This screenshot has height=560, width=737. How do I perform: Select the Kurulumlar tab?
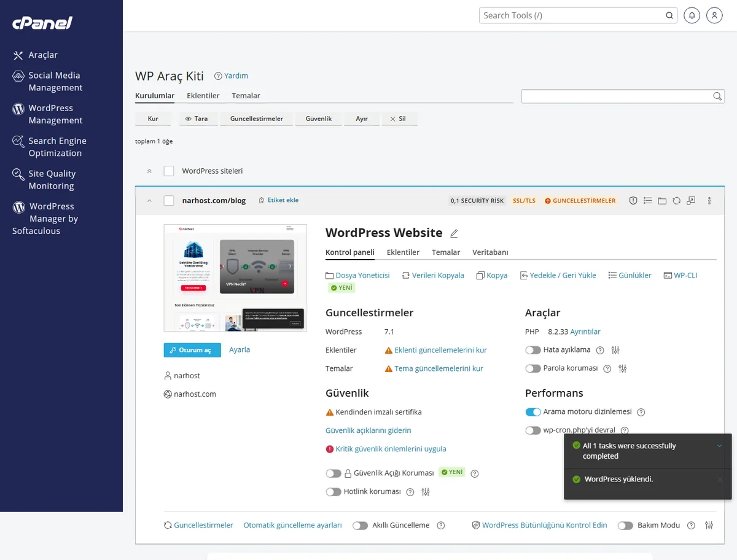[x=155, y=96]
